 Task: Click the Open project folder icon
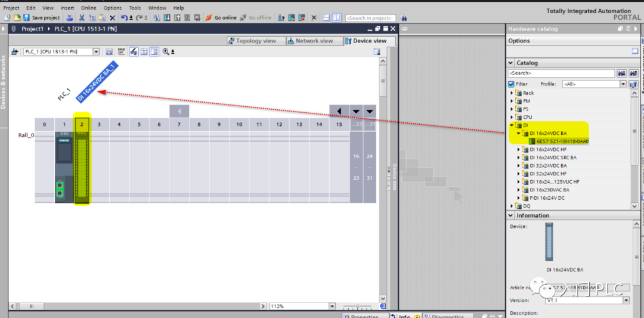tap(17, 18)
